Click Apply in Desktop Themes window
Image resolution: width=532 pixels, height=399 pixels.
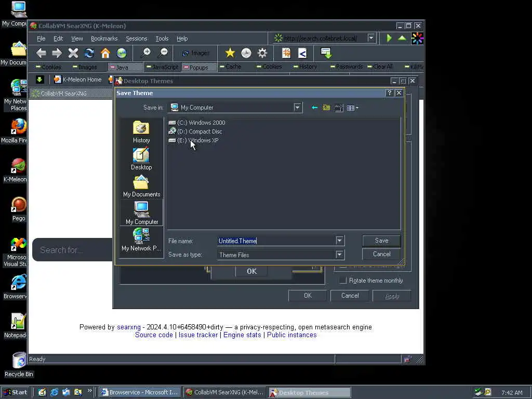392,296
